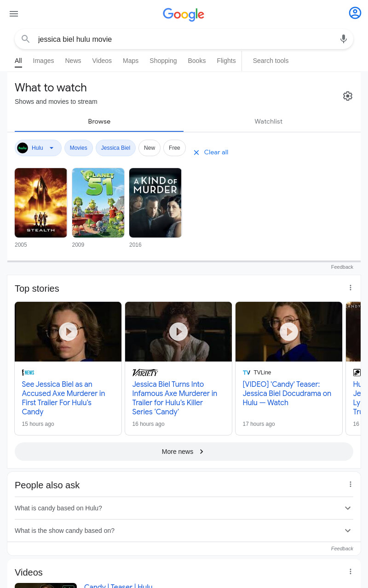Open the Hulu provider dropdown arrow
The height and width of the screenshot is (588, 368).
(x=52, y=148)
